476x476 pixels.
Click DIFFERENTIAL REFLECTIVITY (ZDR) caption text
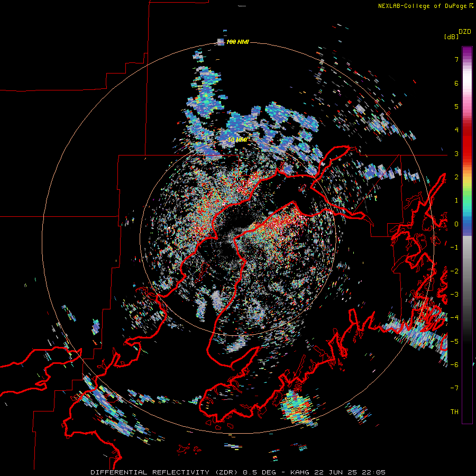165,472
